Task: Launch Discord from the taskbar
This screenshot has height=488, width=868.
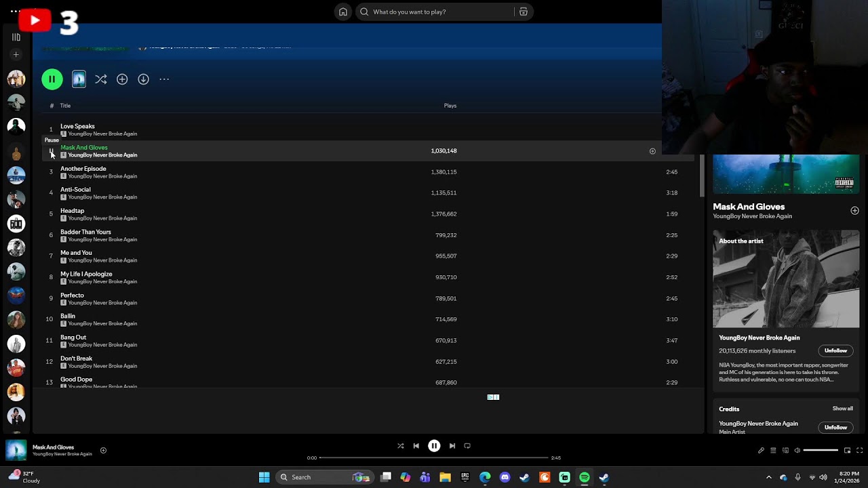Action: click(505, 477)
